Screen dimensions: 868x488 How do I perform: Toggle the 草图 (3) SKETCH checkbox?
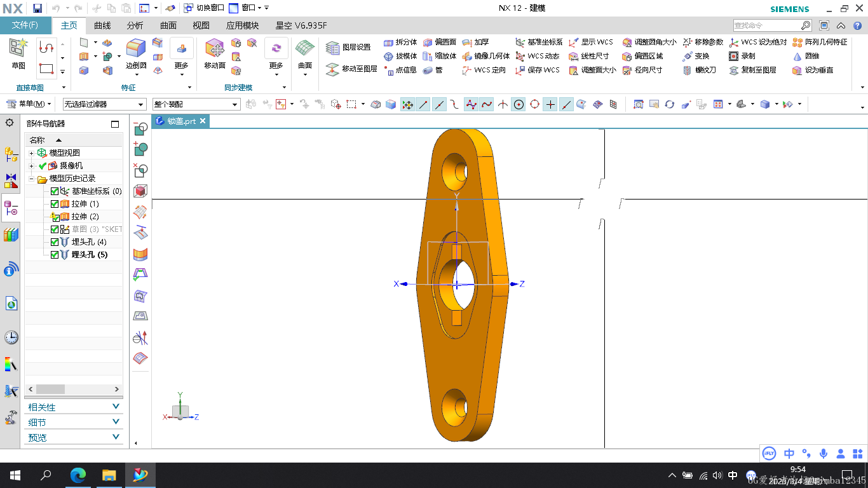click(55, 229)
